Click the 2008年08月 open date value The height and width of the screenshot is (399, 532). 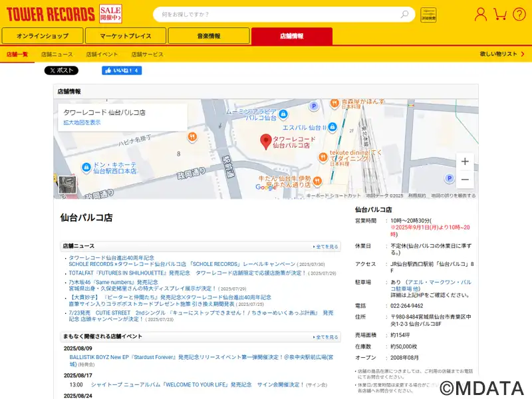pos(405,358)
